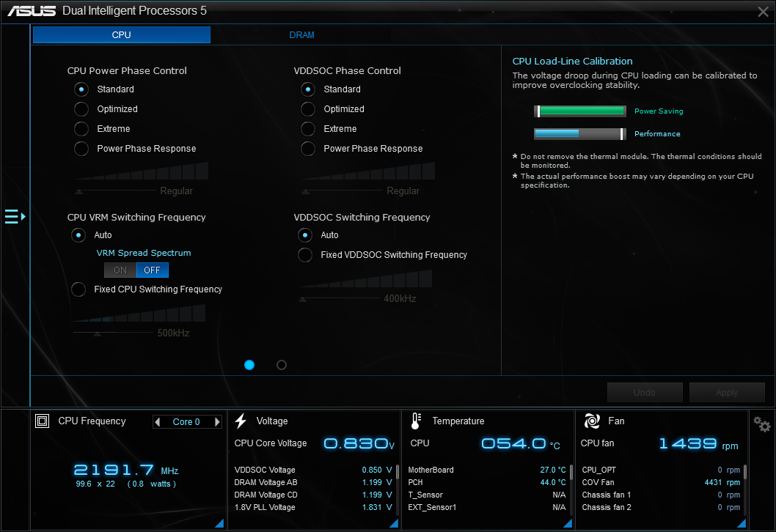Go to first settings page dot

(249, 365)
